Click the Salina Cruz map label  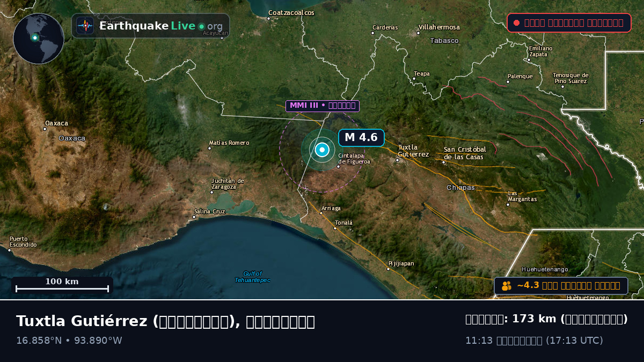point(210,211)
